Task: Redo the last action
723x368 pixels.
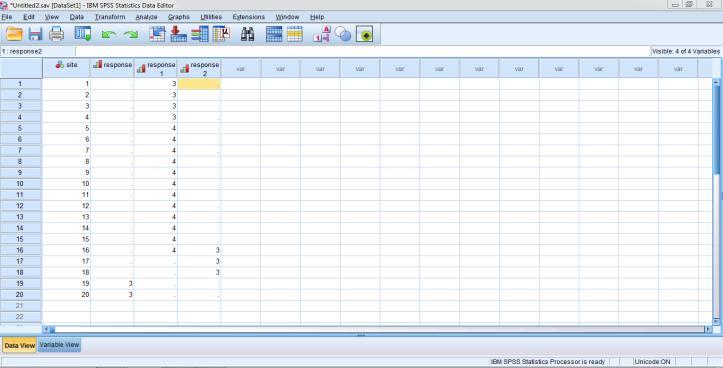Action: (x=130, y=35)
